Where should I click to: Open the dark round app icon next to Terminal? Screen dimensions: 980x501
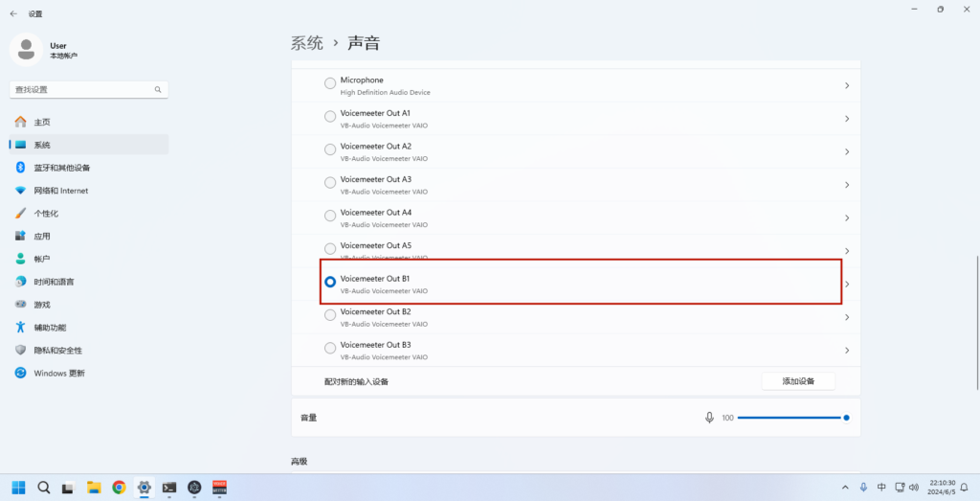click(x=194, y=488)
